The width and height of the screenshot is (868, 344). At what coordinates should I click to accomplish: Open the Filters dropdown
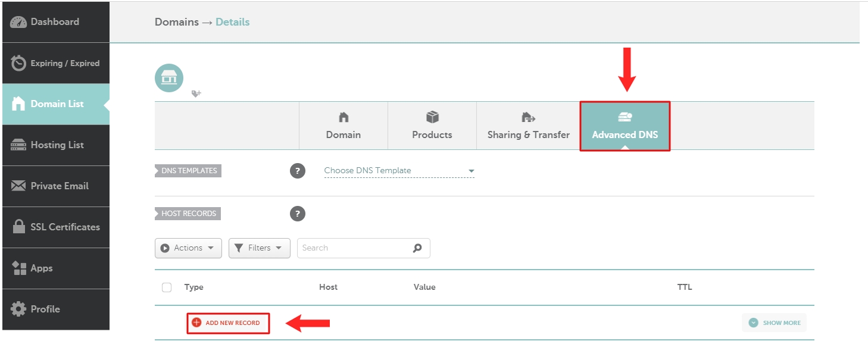click(259, 248)
